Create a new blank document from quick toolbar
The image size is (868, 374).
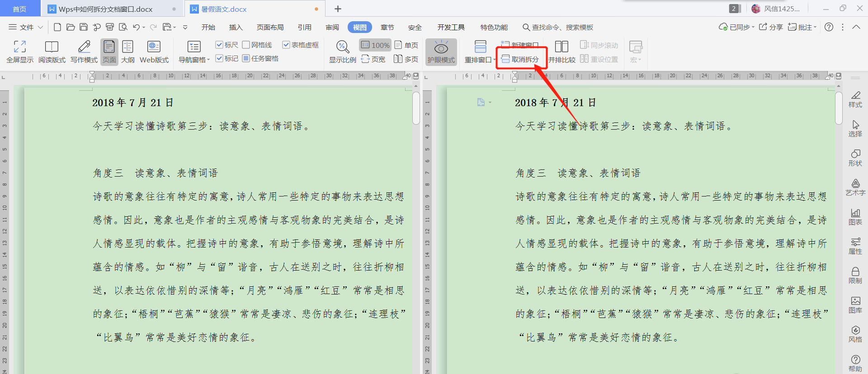[57, 27]
